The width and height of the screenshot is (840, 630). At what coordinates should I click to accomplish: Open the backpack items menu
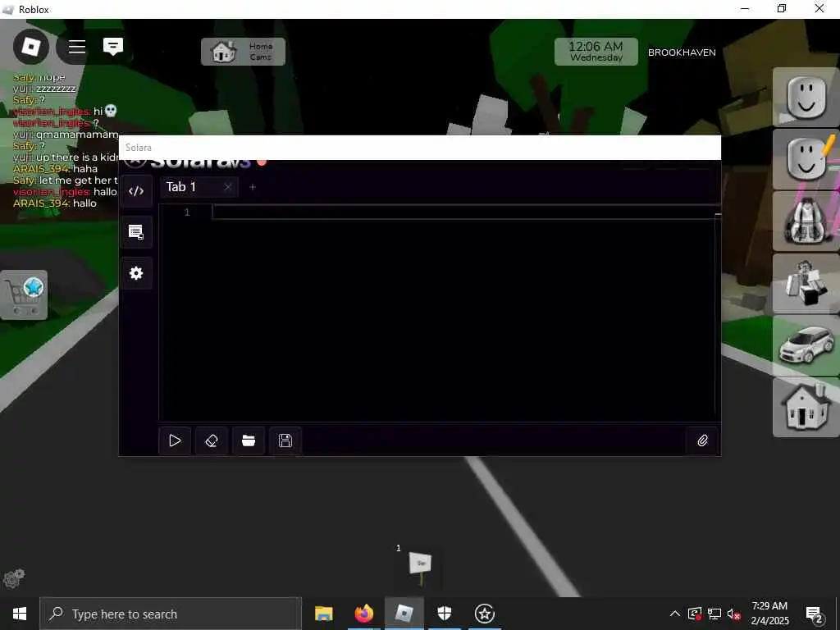coord(806,221)
